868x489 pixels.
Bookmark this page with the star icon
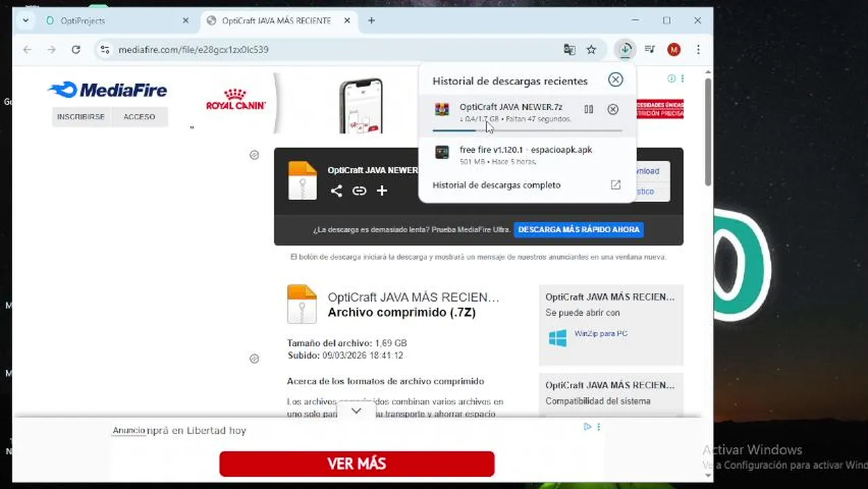pyautogui.click(x=592, y=50)
